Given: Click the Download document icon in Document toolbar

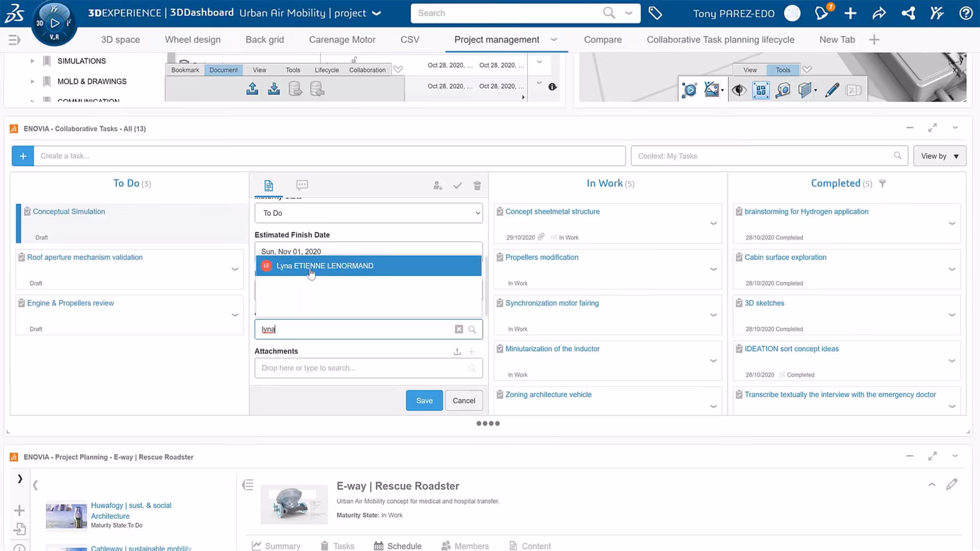Looking at the screenshot, I should pyautogui.click(x=274, y=89).
